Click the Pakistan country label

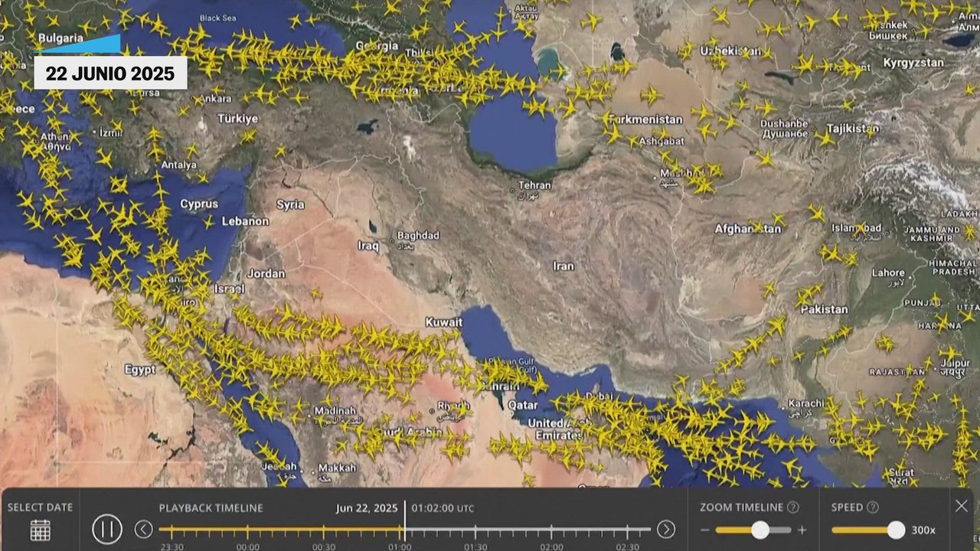coord(825,309)
